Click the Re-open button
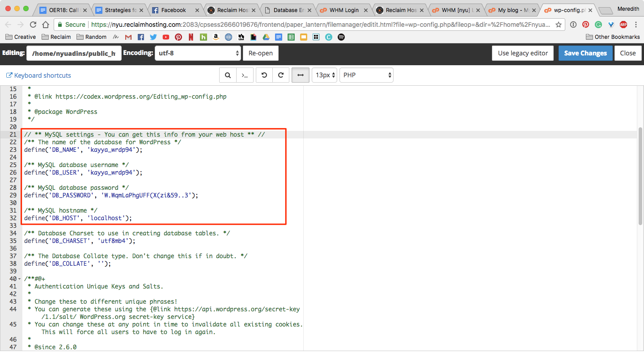The height and width of the screenshot is (360, 644). click(x=261, y=53)
